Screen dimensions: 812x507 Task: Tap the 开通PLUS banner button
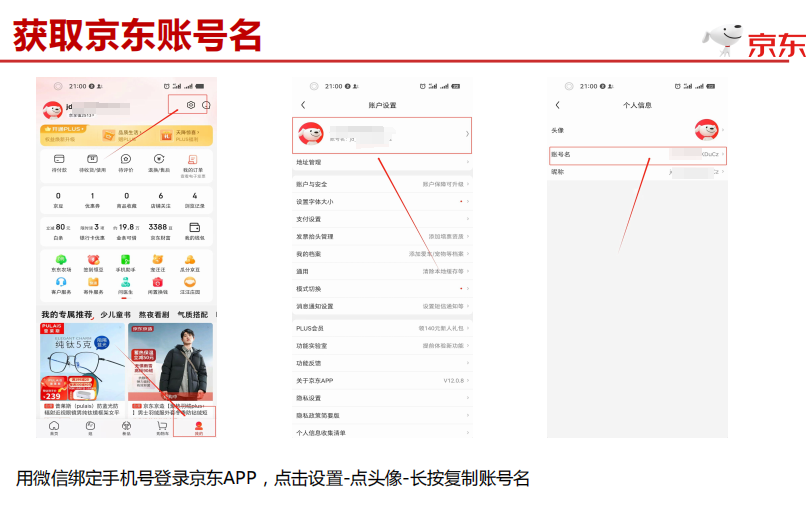pos(64,129)
